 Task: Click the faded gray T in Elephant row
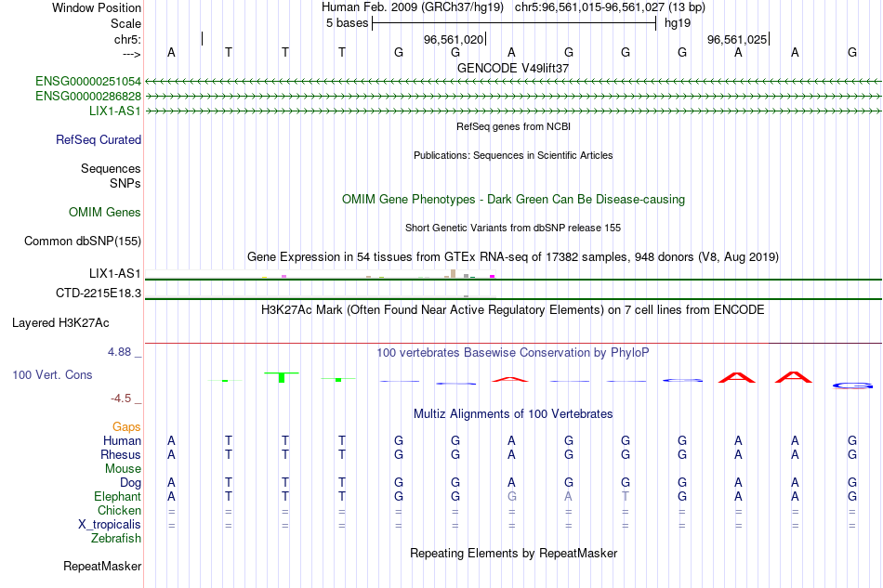coord(626,496)
